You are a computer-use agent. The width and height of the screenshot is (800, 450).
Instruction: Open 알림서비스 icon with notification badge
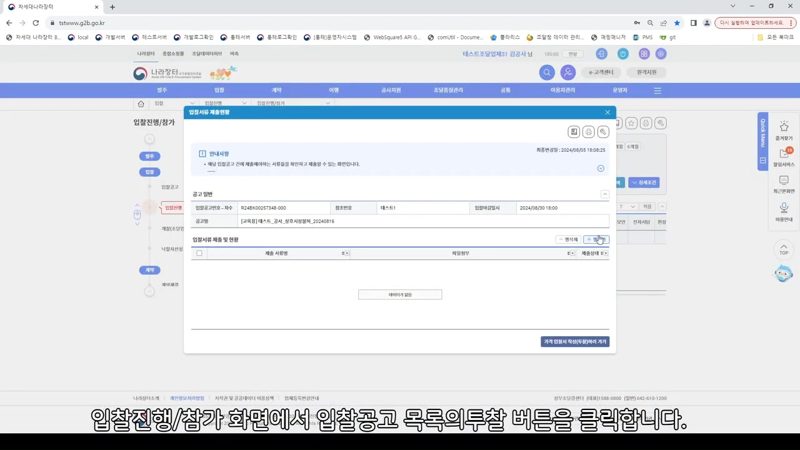784,154
